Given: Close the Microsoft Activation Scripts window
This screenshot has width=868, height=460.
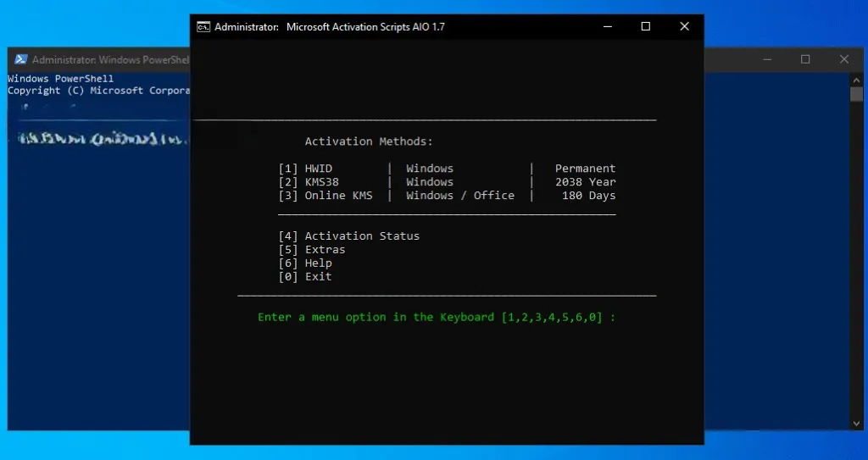Looking at the screenshot, I should click(x=684, y=26).
